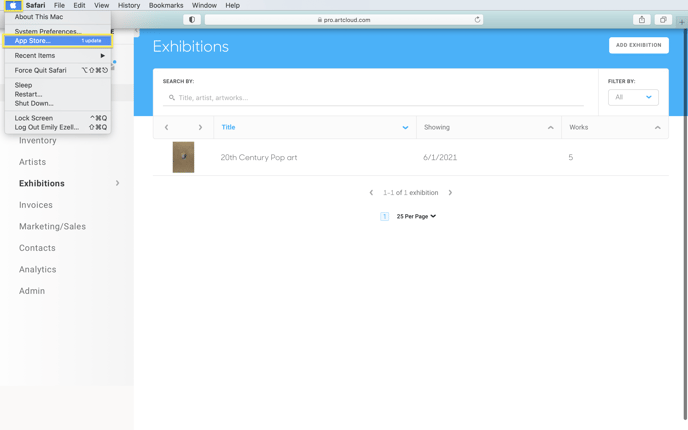Open the 25 Per Page dropdown
The image size is (688, 430).
(416, 216)
